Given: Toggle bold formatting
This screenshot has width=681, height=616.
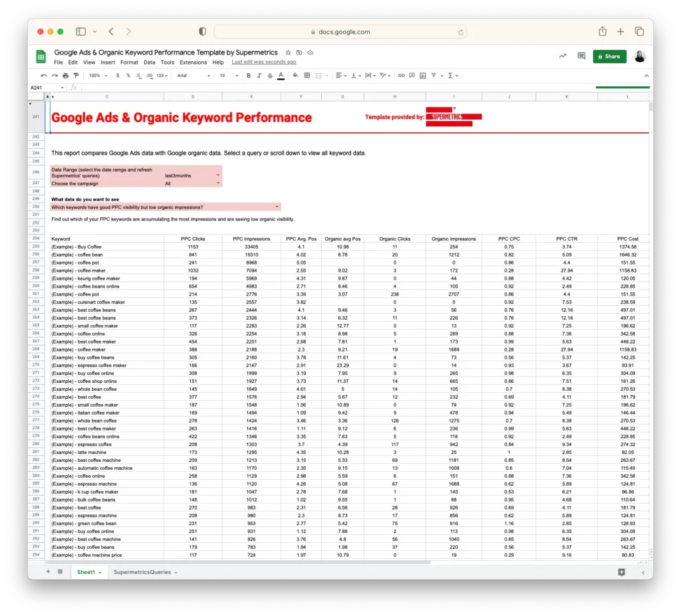Looking at the screenshot, I should [x=249, y=75].
